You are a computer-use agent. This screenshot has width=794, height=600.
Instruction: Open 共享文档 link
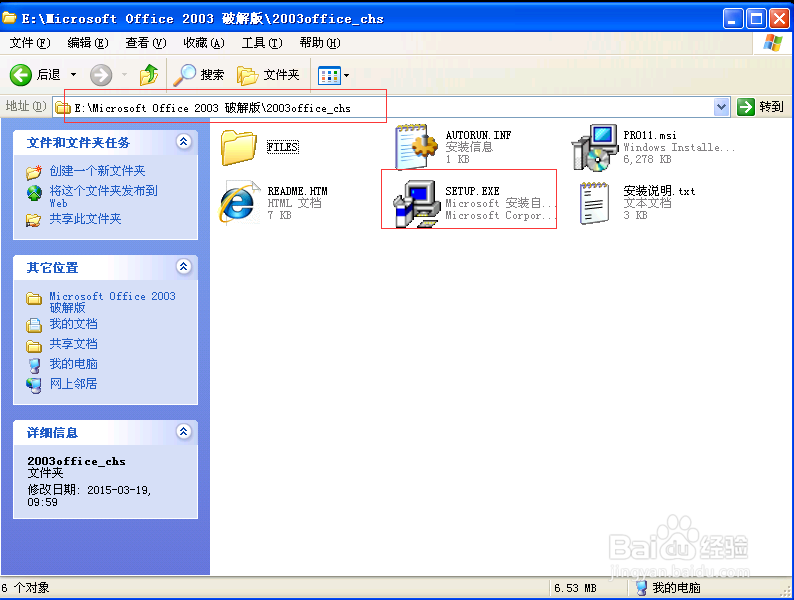point(73,344)
